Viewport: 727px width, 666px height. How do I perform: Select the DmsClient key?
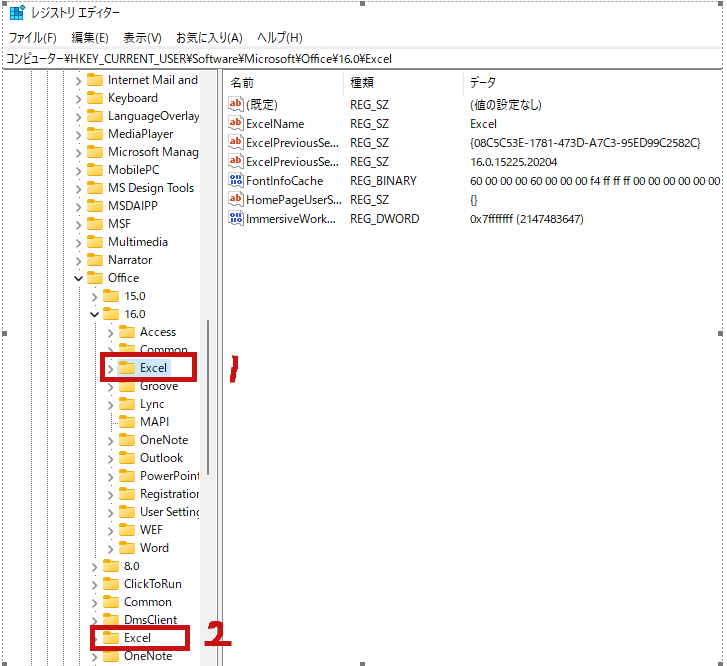[150, 620]
